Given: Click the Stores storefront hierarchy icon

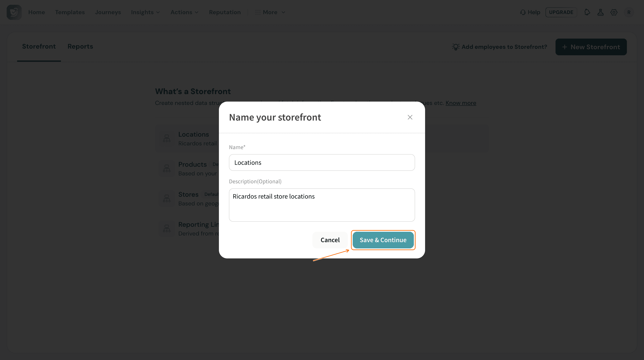Looking at the screenshot, I should click(x=167, y=198).
